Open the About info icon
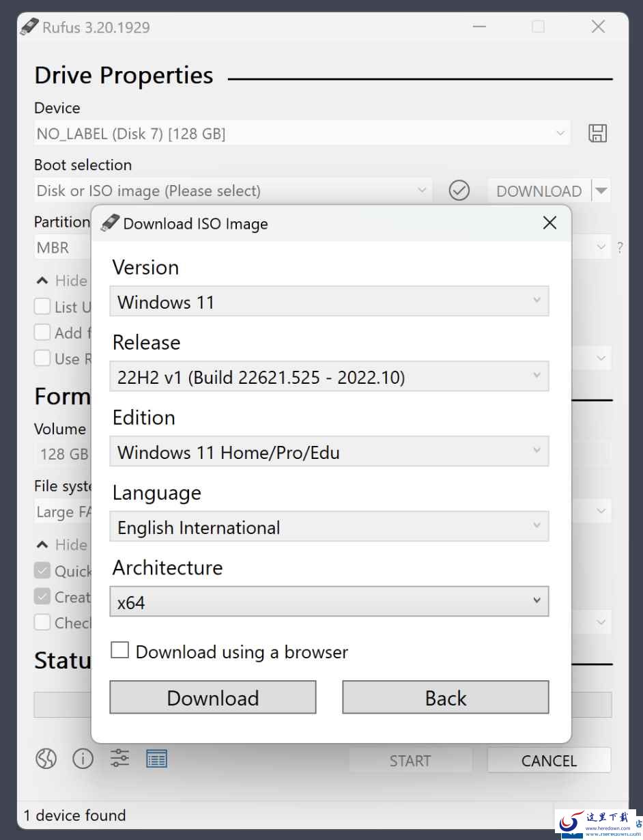This screenshot has height=840, width=643. tap(83, 759)
